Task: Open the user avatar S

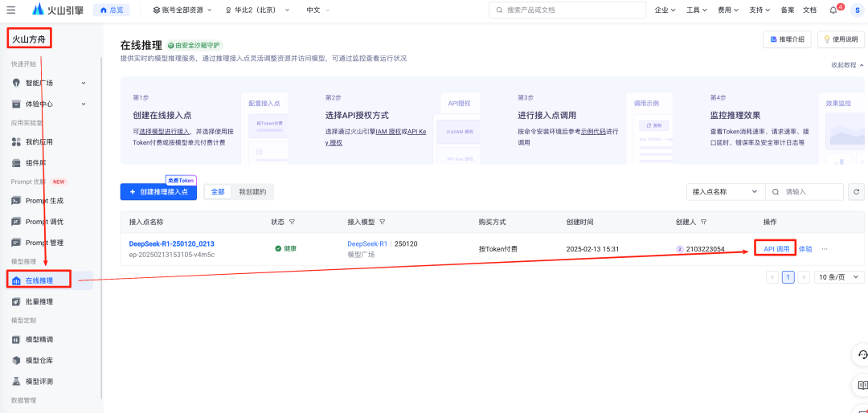Action: coord(857,10)
